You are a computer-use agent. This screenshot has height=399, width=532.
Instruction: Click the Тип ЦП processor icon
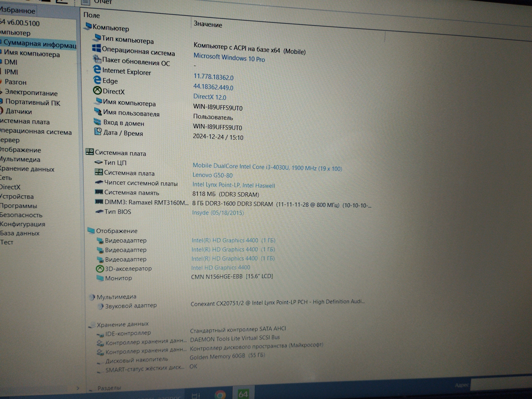(99, 162)
